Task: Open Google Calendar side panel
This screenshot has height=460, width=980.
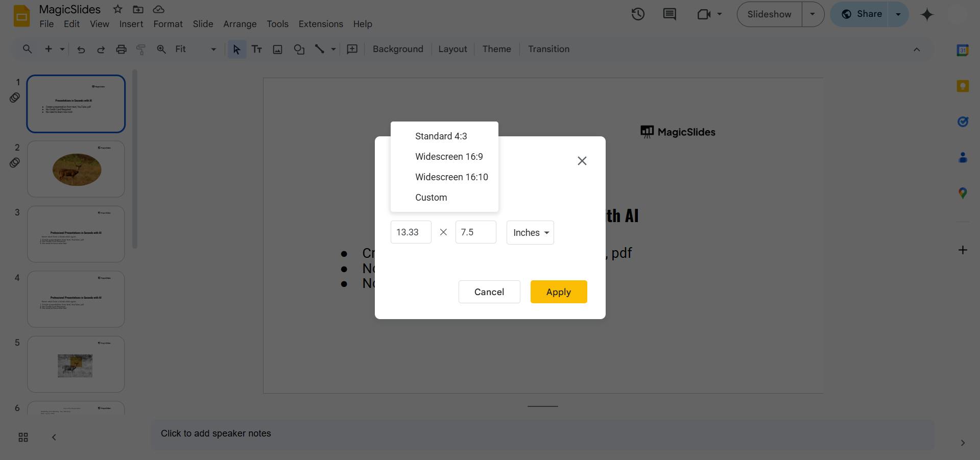Action: coord(963,50)
